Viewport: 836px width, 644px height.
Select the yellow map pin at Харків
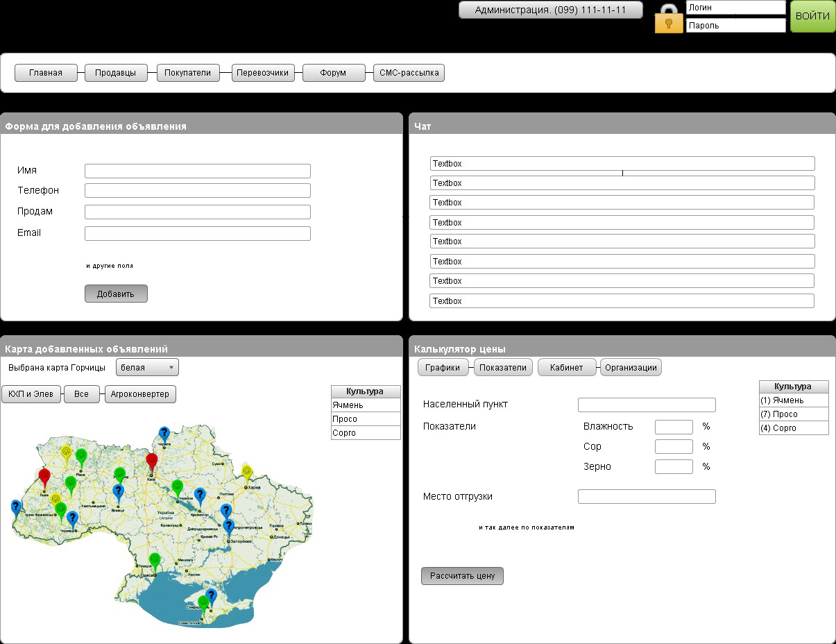[247, 474]
